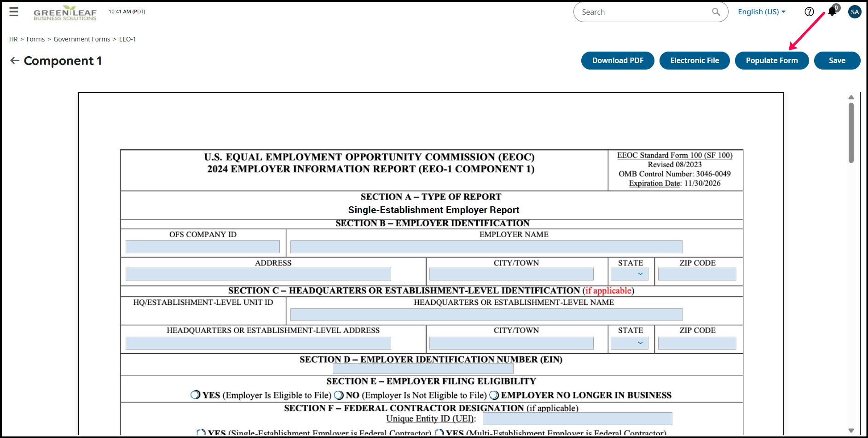Navigate to HR in the breadcrumb
The height and width of the screenshot is (438, 868).
point(13,39)
